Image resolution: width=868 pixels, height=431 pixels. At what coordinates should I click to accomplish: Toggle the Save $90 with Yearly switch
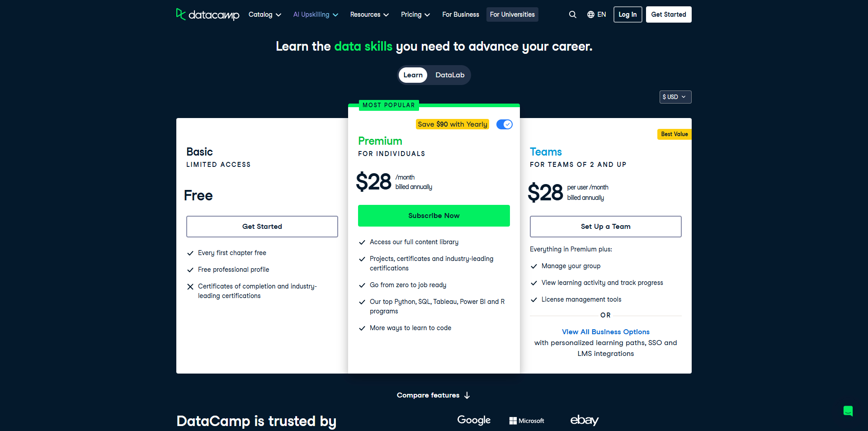pos(504,124)
